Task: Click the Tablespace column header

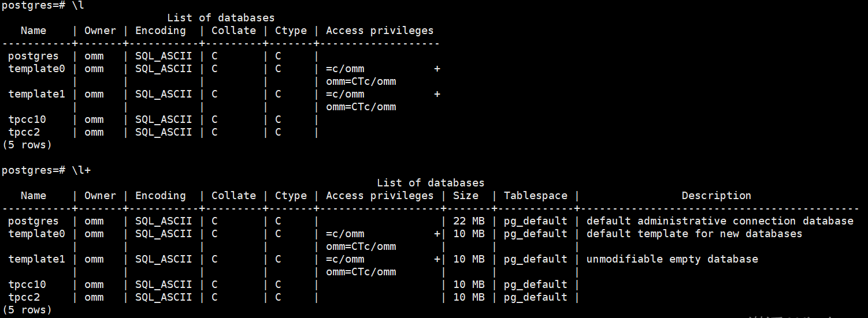Action: (535, 196)
